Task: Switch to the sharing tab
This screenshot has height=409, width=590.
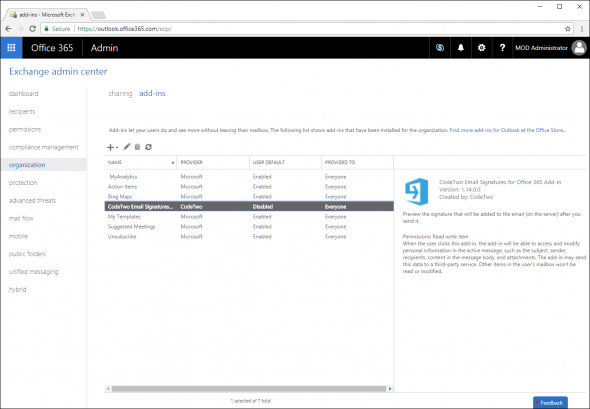Action: tap(120, 93)
